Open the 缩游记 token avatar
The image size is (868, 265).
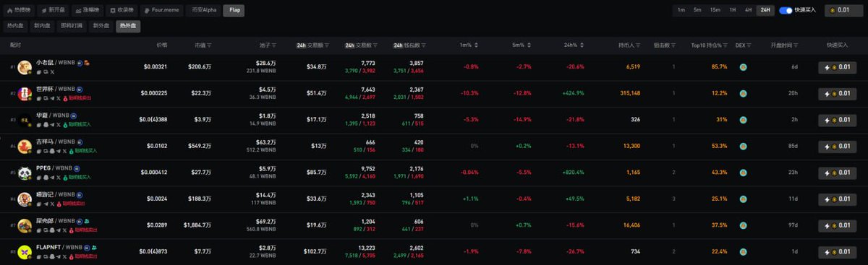pos(24,199)
